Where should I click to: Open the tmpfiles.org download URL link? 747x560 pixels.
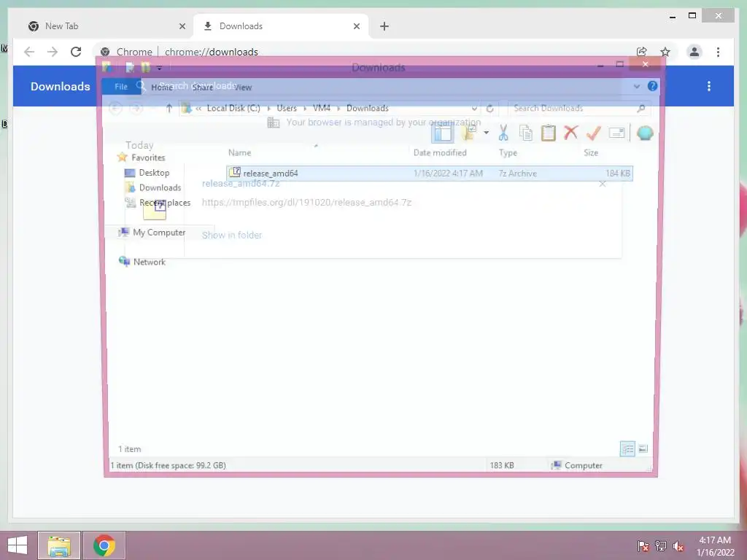click(306, 203)
